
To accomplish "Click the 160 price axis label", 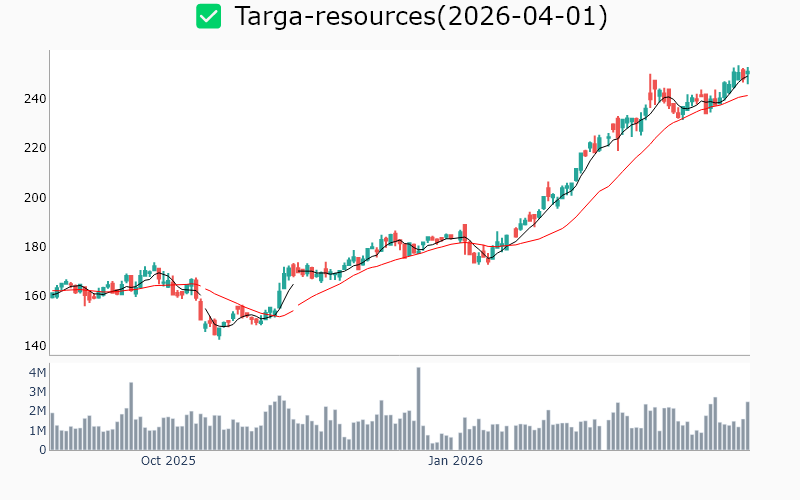I will 35,296.
